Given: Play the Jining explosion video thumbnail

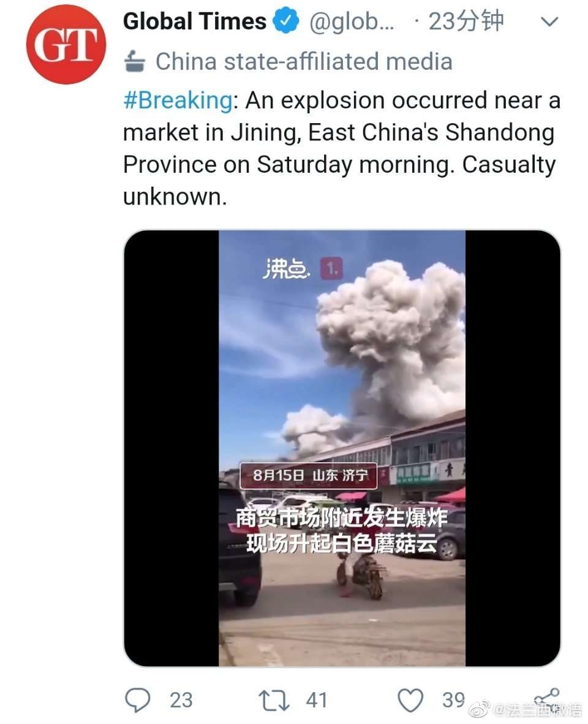Looking at the screenshot, I should coord(342,448).
